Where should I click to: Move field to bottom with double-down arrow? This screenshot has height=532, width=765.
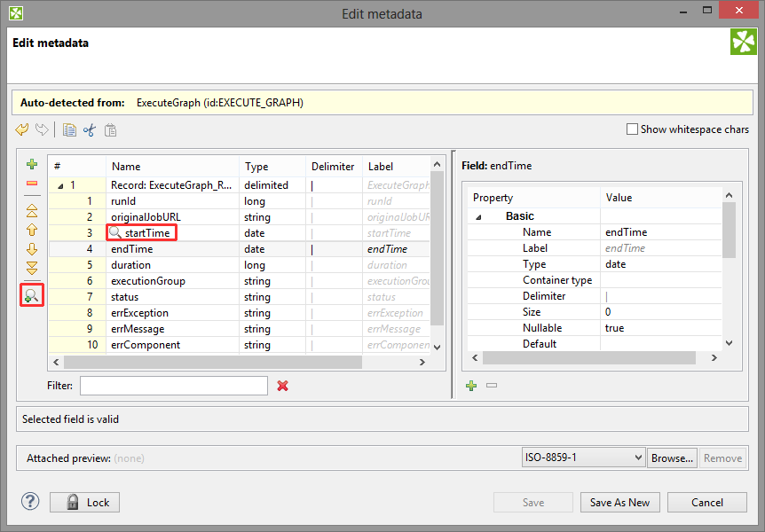32,268
